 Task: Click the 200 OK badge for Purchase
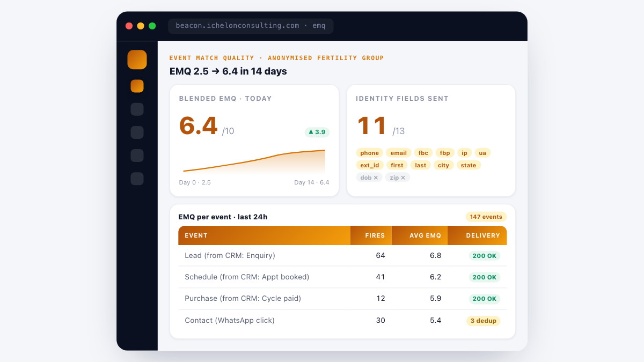coord(485,299)
